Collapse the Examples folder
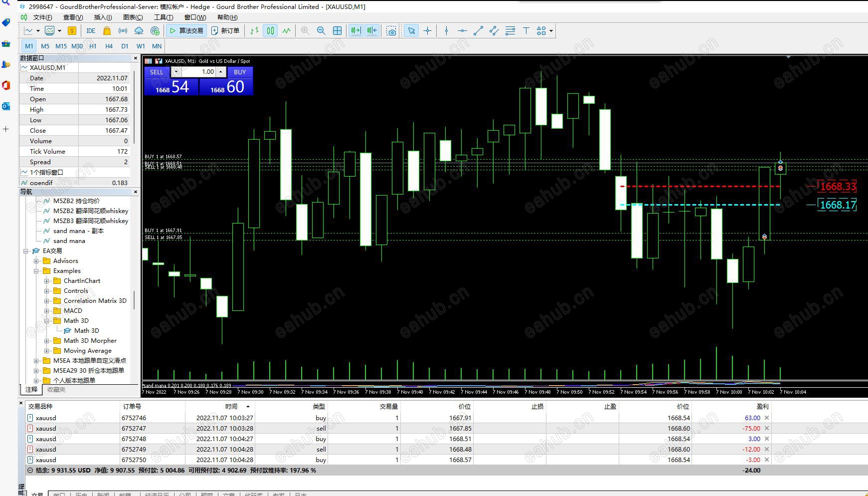 [x=36, y=271]
